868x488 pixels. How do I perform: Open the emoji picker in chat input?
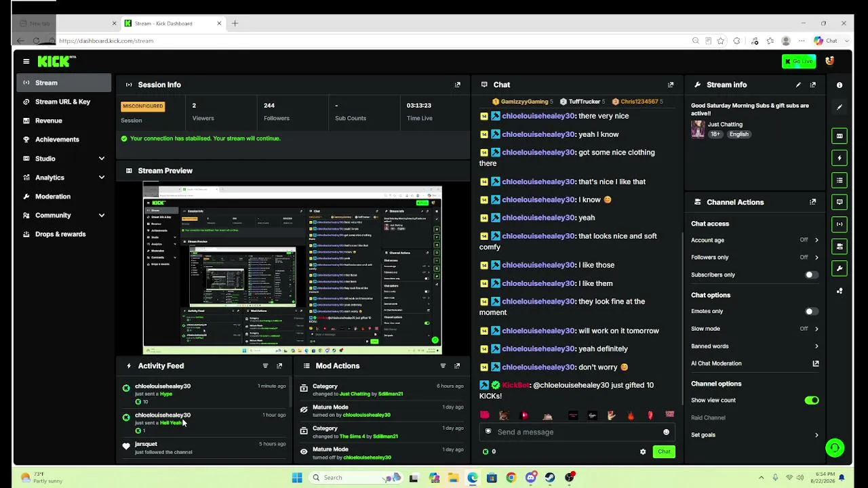pos(666,432)
